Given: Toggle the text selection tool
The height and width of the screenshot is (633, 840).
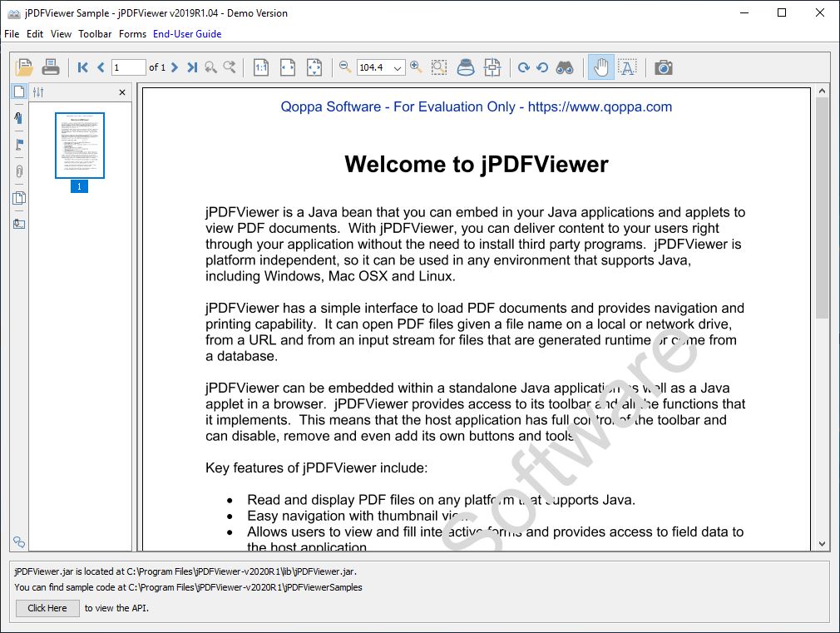Looking at the screenshot, I should coord(627,67).
